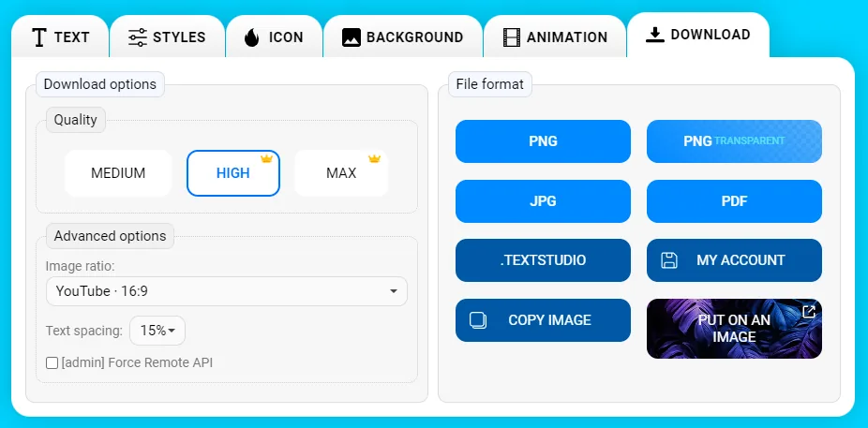Click the 'Image ratio:' label
Screen dimensions: 868x428
coord(81,266)
